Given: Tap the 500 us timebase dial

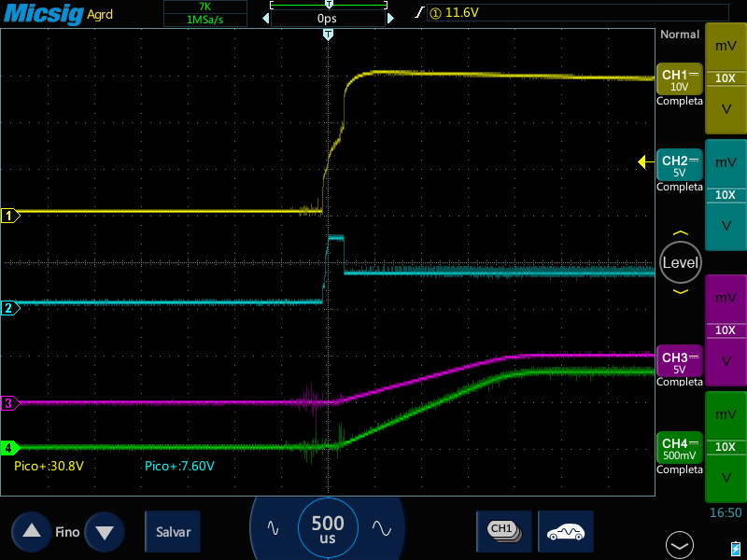Looking at the screenshot, I should (328, 528).
